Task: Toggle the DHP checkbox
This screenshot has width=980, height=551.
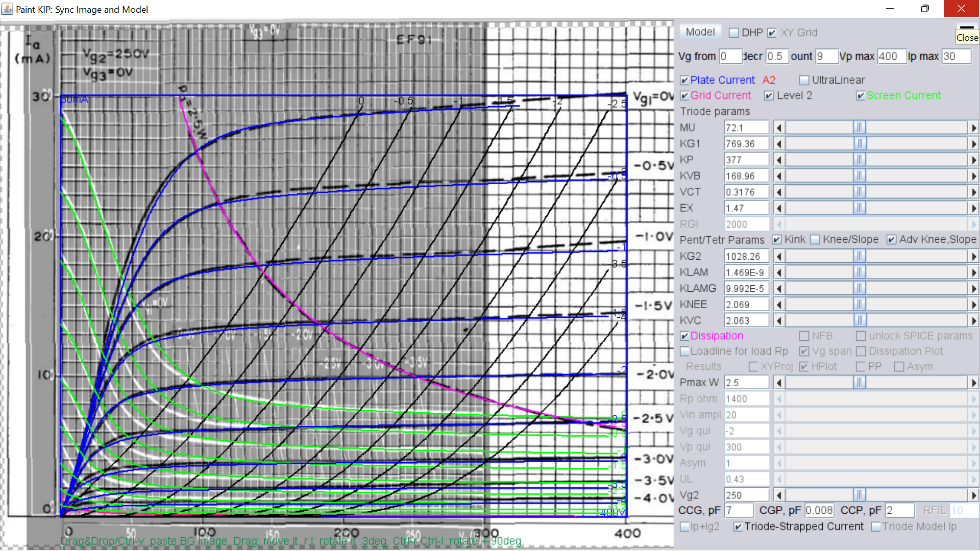Action: point(734,33)
